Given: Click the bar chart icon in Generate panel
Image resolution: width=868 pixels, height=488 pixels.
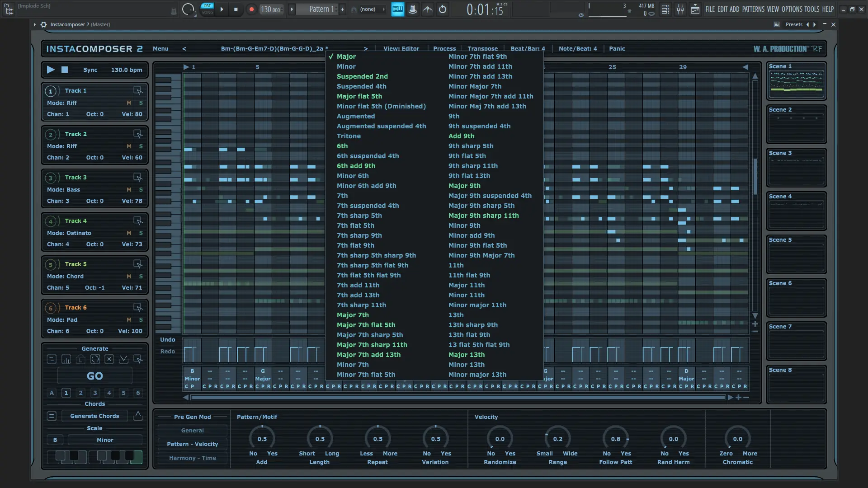Looking at the screenshot, I should [x=66, y=359].
